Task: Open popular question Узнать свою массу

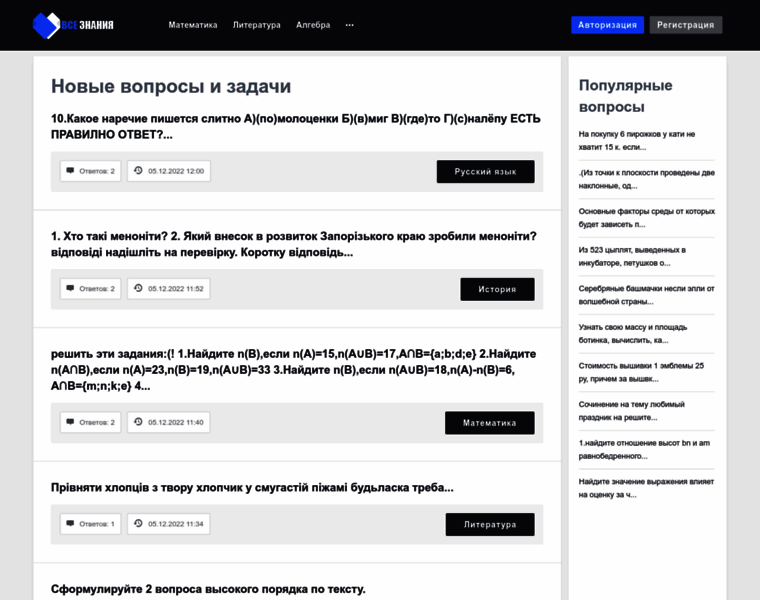Action: point(633,333)
